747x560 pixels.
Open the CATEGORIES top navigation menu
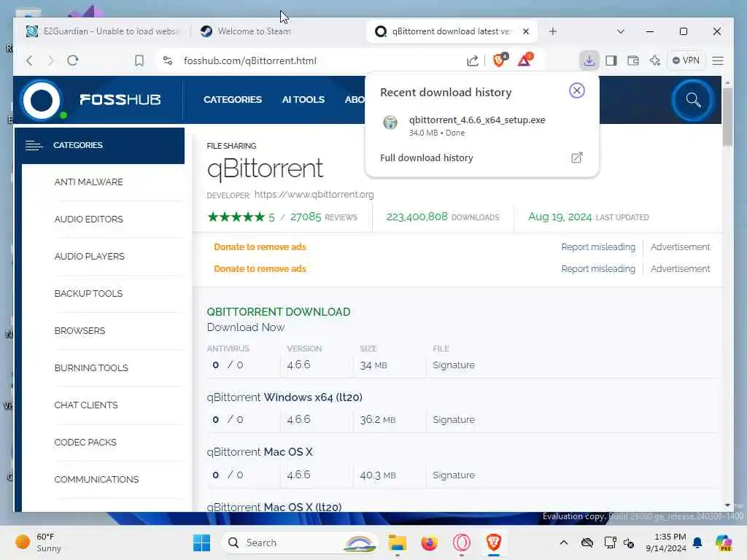coord(233,99)
